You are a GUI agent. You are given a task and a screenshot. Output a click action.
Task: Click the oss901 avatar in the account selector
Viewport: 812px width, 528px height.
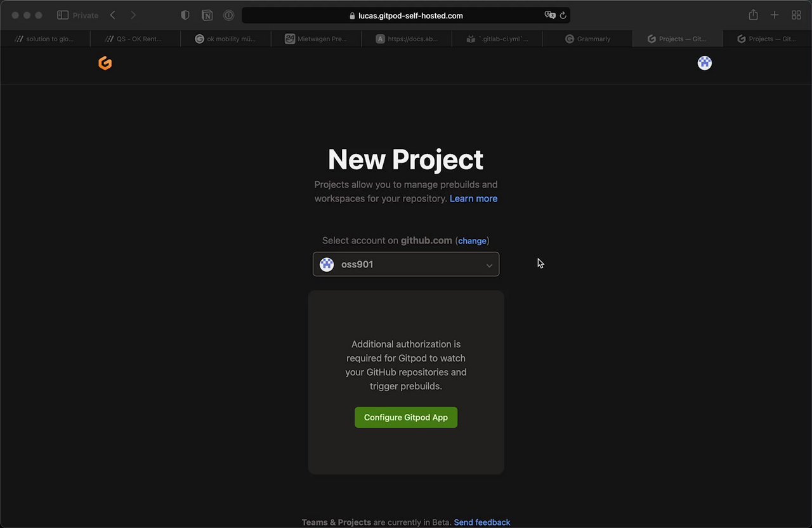coord(327,264)
